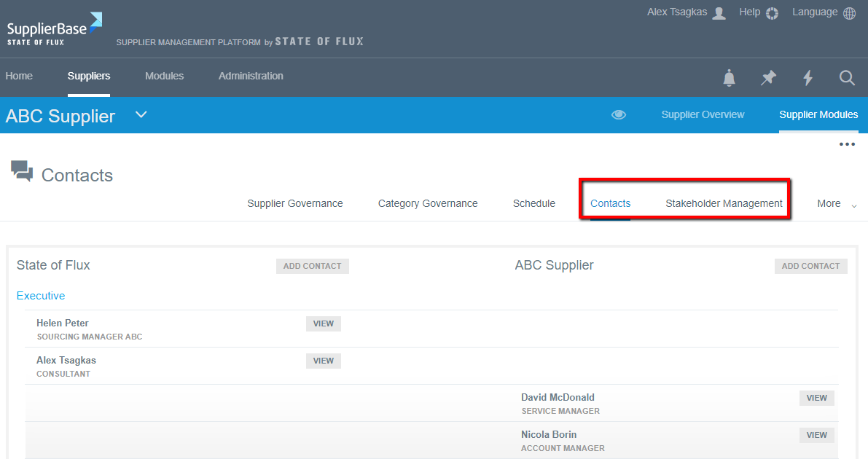Screen dimensions: 868x459
Task: Open the ellipsis overflow menu
Action: [x=847, y=144]
